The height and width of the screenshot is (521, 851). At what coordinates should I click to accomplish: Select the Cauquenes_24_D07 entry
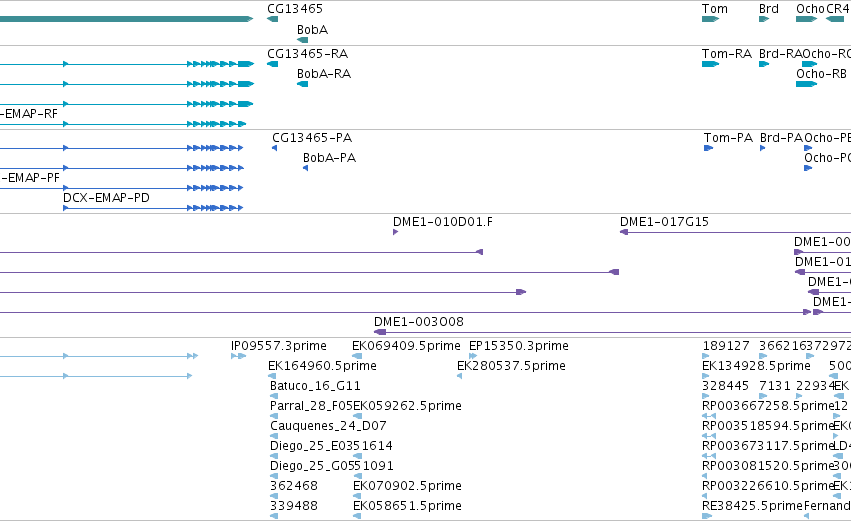click(x=328, y=426)
